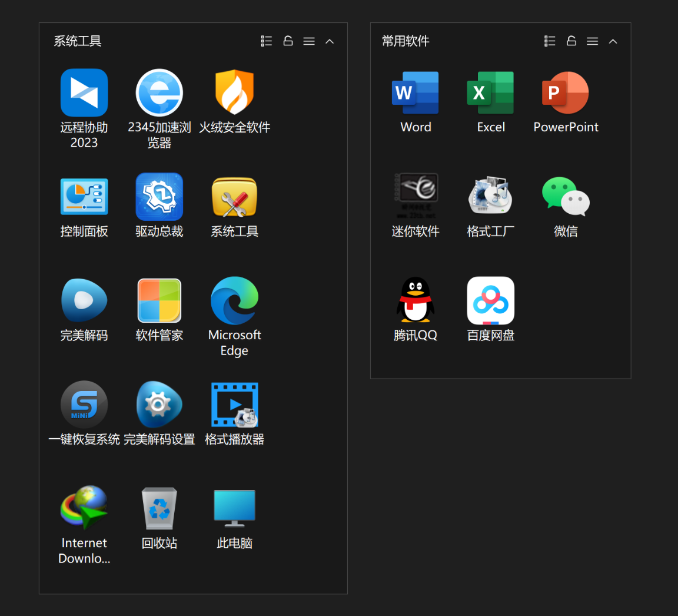The width and height of the screenshot is (678, 616).
Task: Open 软件管家 icon
Action: 159,301
